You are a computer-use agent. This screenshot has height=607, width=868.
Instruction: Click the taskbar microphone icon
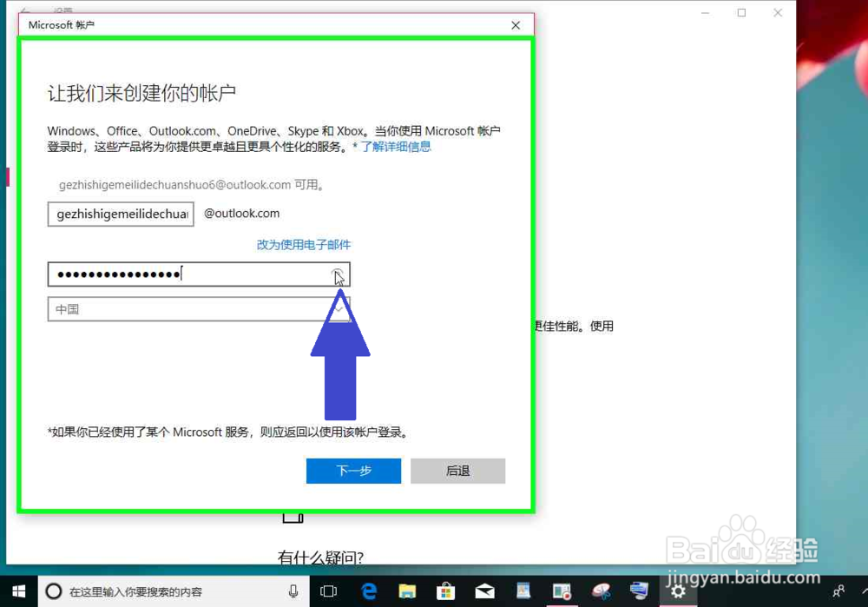293,591
